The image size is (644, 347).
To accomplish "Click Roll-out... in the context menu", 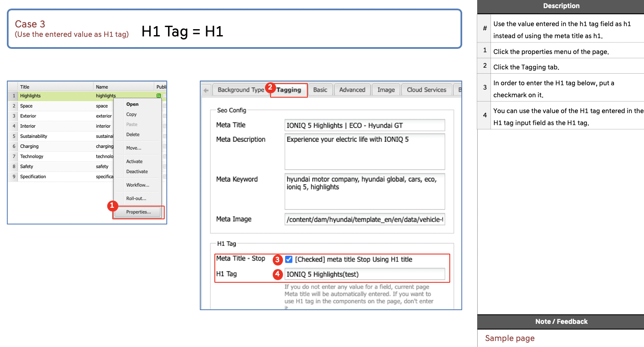I will [136, 198].
